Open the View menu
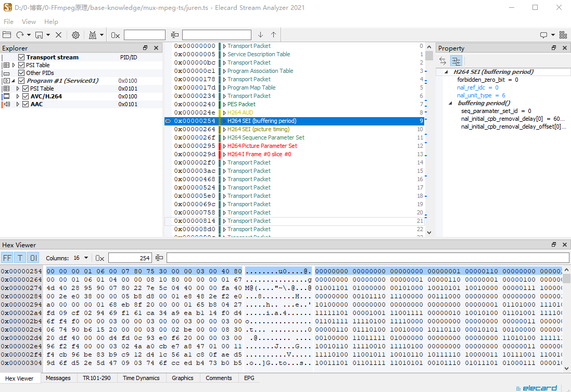 coord(29,21)
